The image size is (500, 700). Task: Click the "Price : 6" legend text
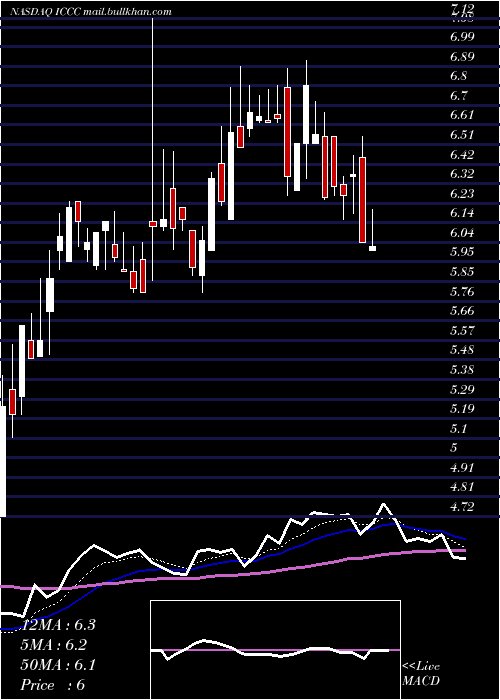[53, 685]
